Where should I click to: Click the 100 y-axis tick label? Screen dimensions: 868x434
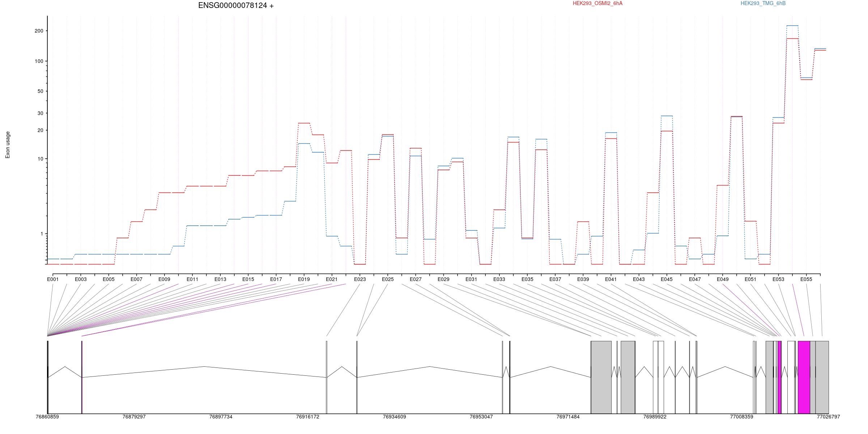tap(39, 61)
